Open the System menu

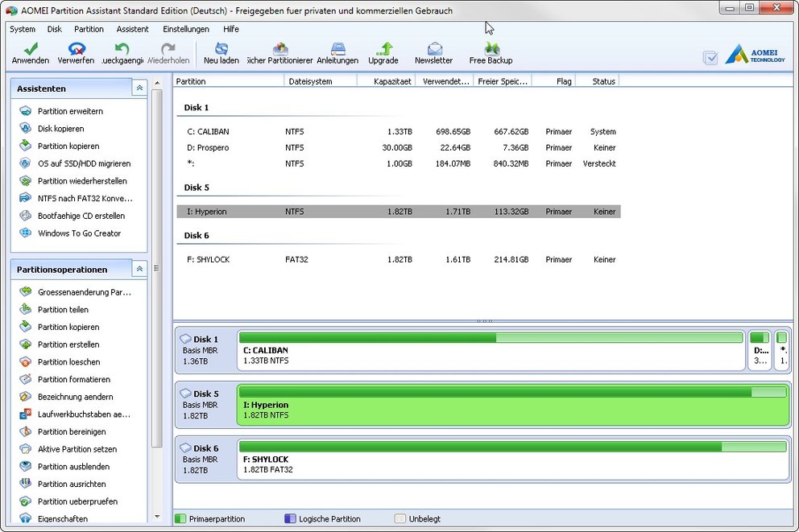23,29
